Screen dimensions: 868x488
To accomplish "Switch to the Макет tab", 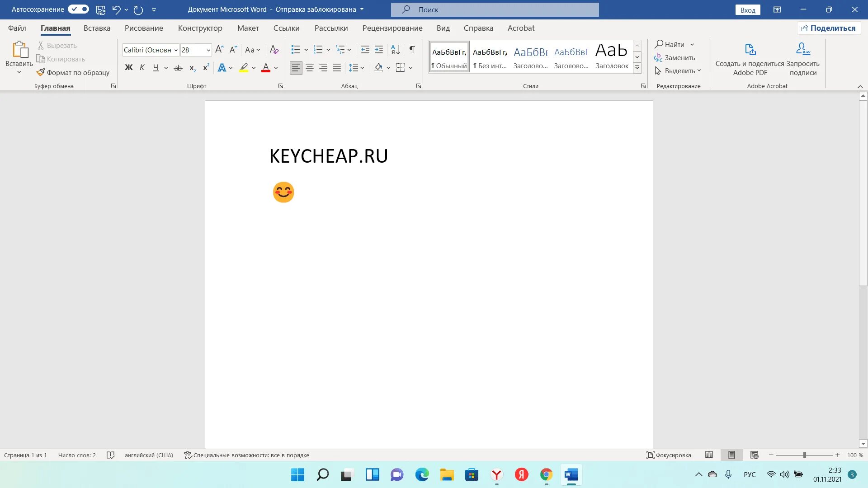I will click(248, 28).
